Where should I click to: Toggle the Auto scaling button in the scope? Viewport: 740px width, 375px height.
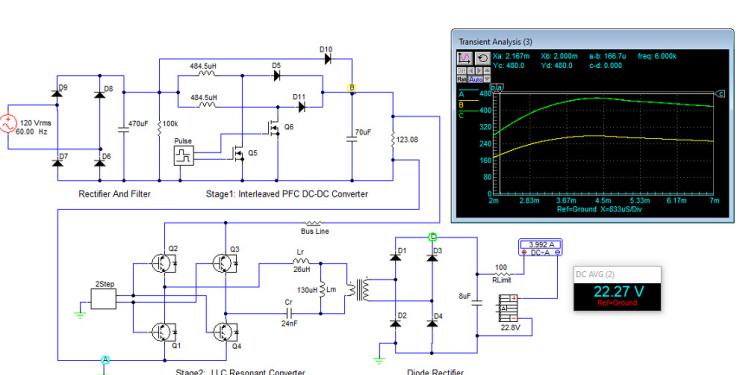(x=475, y=79)
